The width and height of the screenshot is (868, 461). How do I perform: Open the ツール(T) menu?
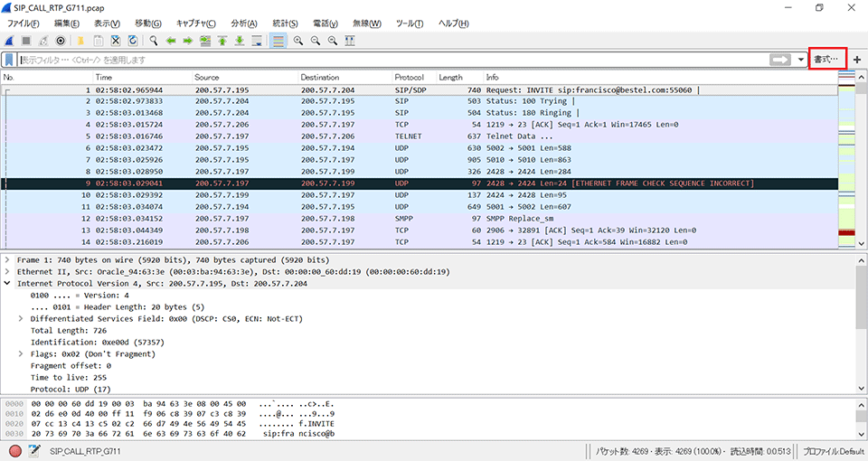409,24
